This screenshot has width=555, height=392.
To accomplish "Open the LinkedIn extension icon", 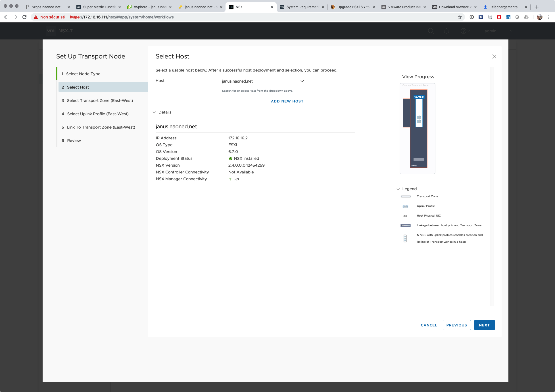I will point(508,17).
